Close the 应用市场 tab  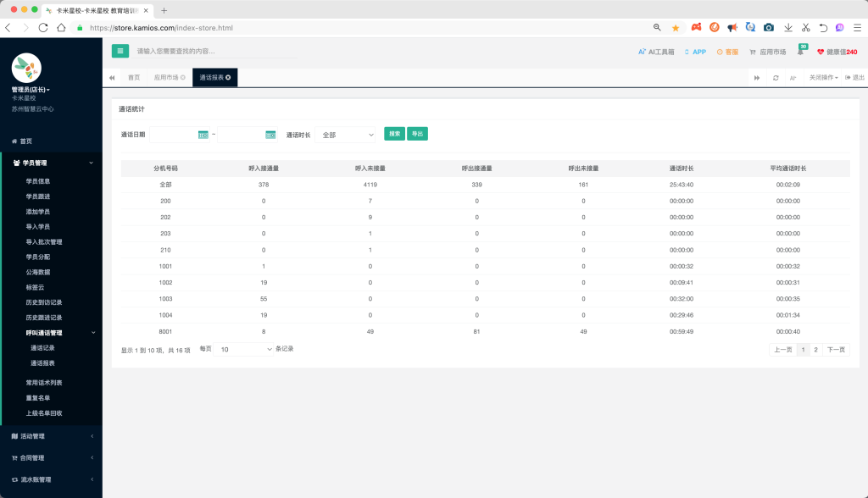tap(183, 77)
